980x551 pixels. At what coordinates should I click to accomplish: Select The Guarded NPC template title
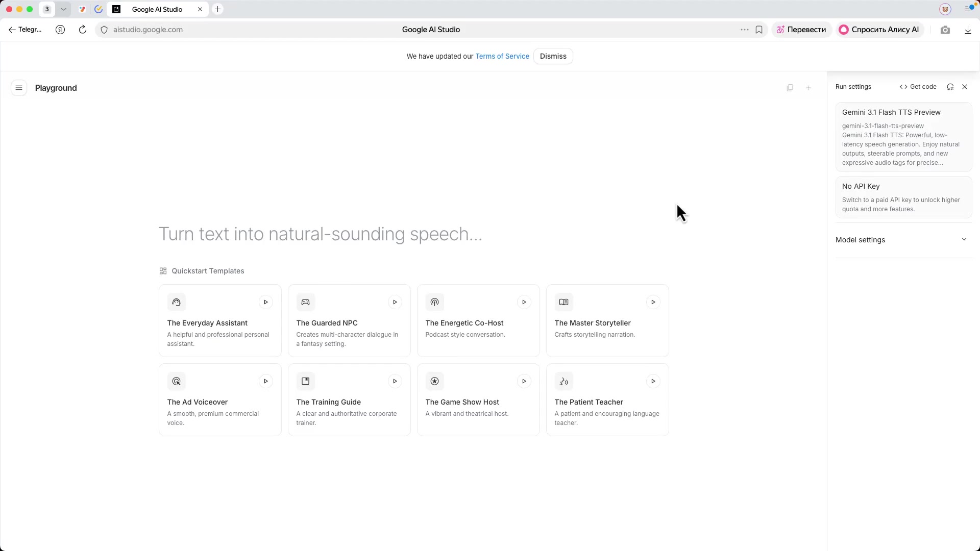[327, 323]
